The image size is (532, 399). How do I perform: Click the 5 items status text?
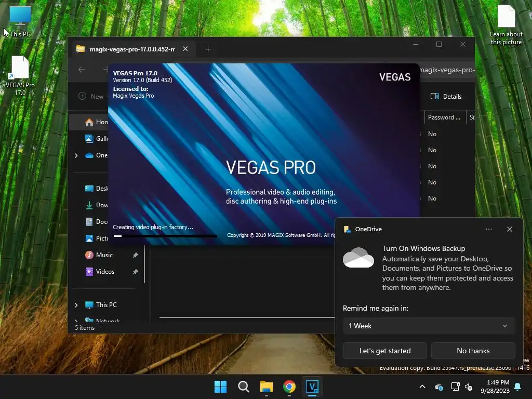click(85, 328)
